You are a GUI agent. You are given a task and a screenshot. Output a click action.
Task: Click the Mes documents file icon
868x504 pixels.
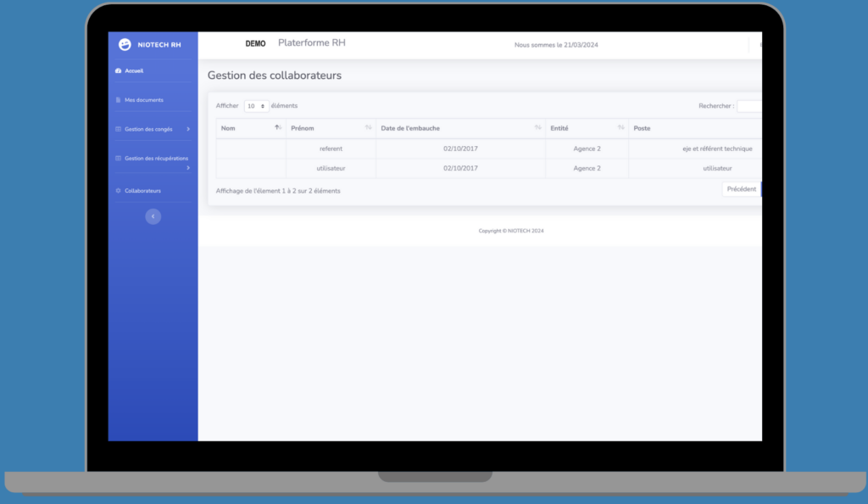click(x=118, y=100)
